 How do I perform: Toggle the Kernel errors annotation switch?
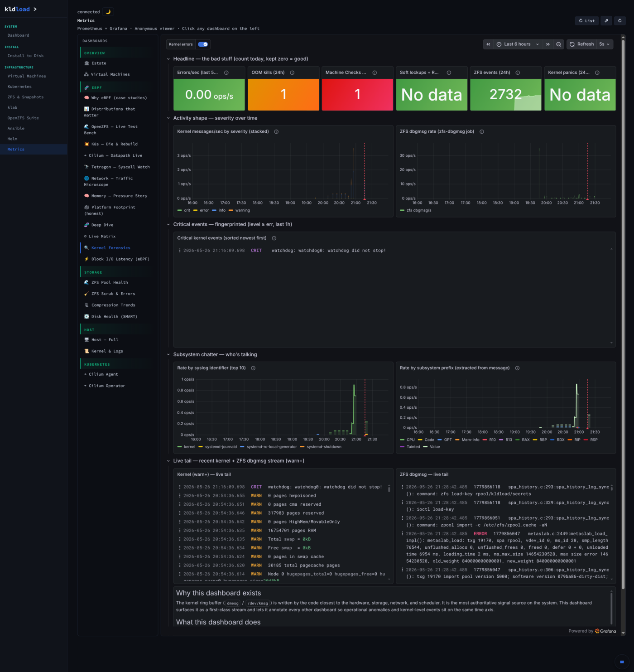point(203,44)
